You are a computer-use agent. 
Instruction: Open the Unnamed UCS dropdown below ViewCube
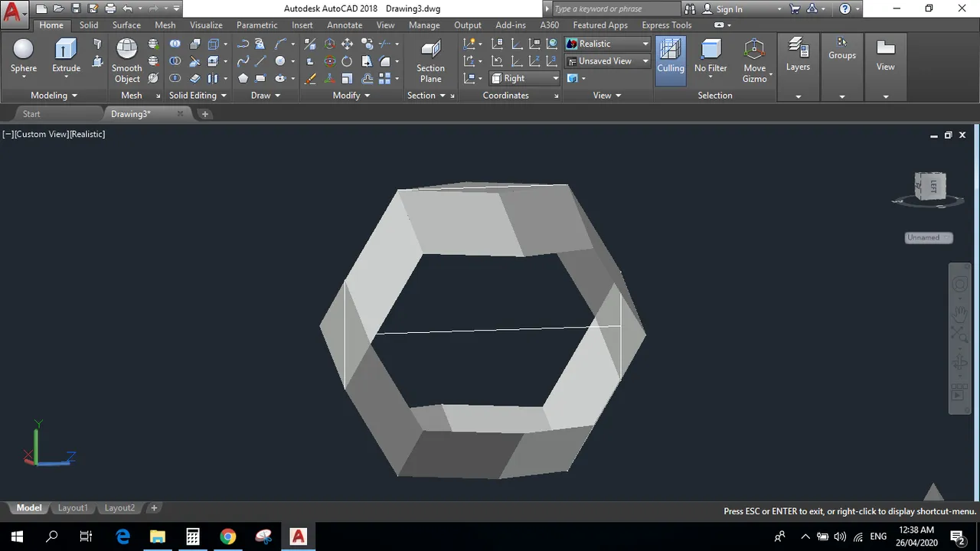click(929, 237)
